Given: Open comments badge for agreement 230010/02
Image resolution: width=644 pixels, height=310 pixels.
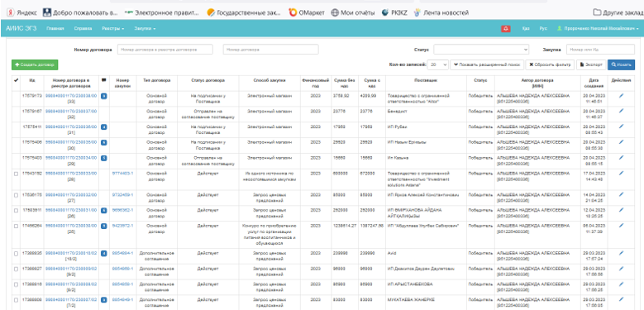Looking at the screenshot, I should [104, 253].
